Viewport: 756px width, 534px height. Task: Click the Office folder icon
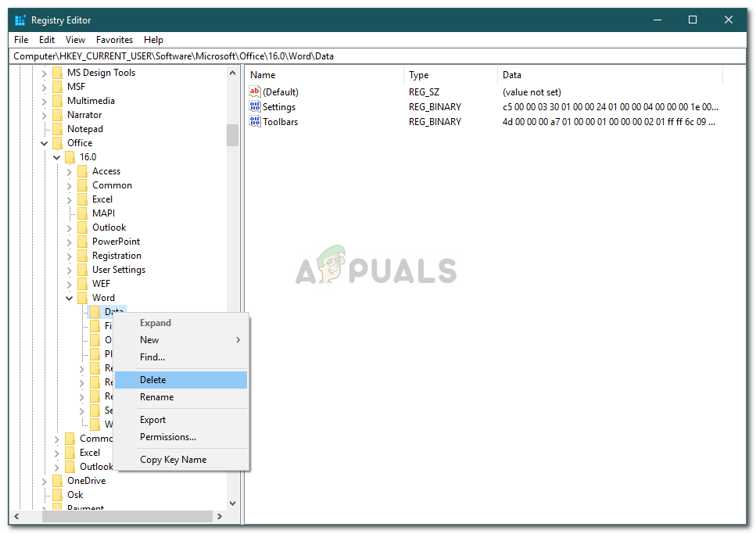[58, 143]
